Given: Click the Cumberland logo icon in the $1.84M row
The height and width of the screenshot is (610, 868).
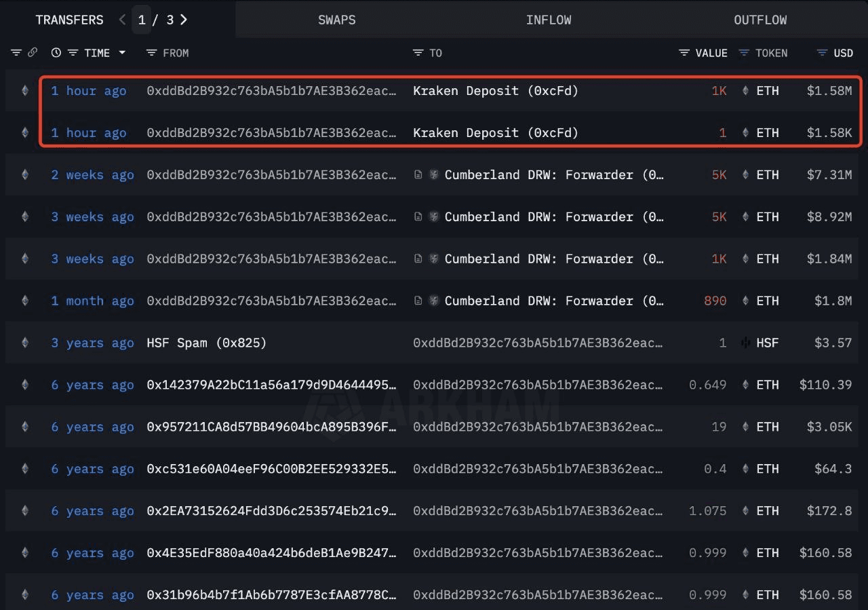Looking at the screenshot, I should (x=434, y=259).
